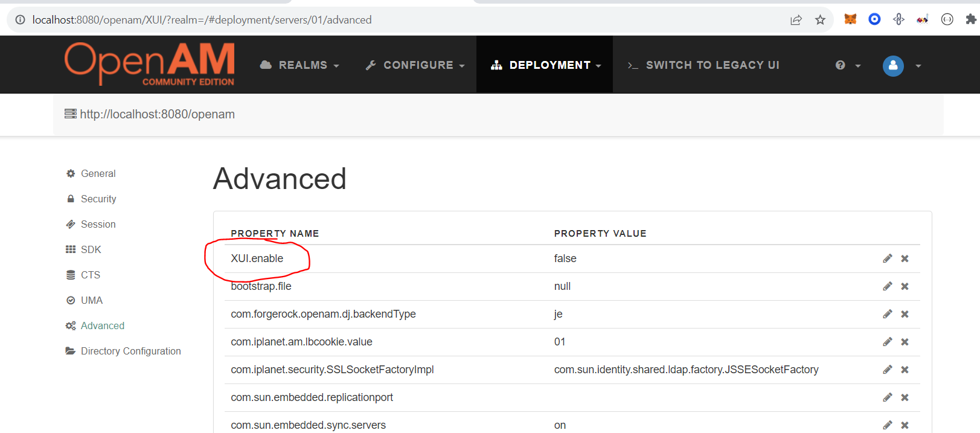The width and height of the screenshot is (980, 433).
Task: Expand the Configure dropdown menu
Action: pos(415,65)
